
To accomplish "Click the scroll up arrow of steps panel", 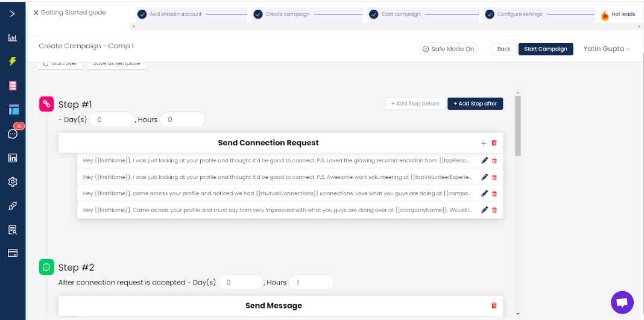I will [x=517, y=93].
